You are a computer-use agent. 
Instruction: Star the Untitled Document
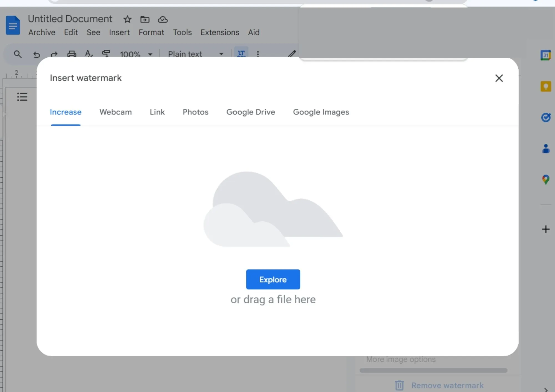(127, 19)
